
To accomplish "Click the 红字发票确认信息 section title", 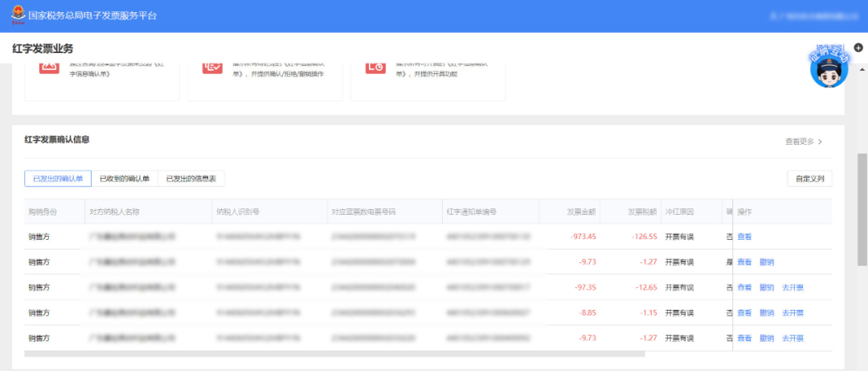I will coord(57,140).
